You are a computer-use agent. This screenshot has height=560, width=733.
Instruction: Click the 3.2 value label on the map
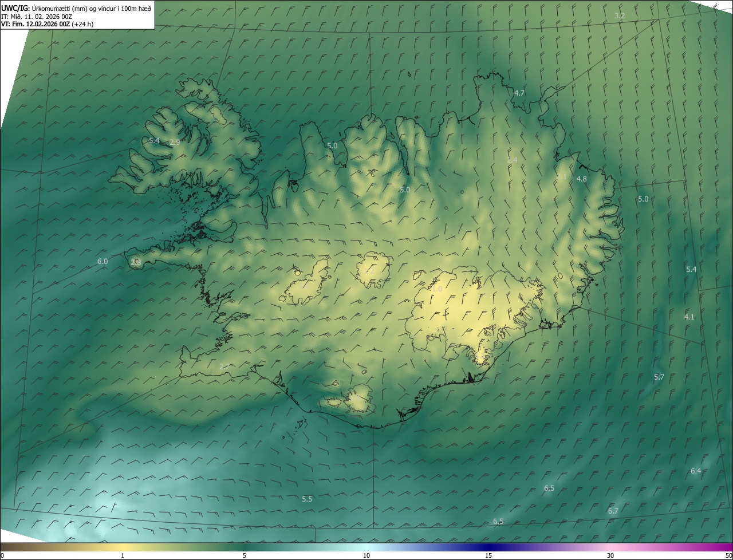pyautogui.click(x=620, y=15)
